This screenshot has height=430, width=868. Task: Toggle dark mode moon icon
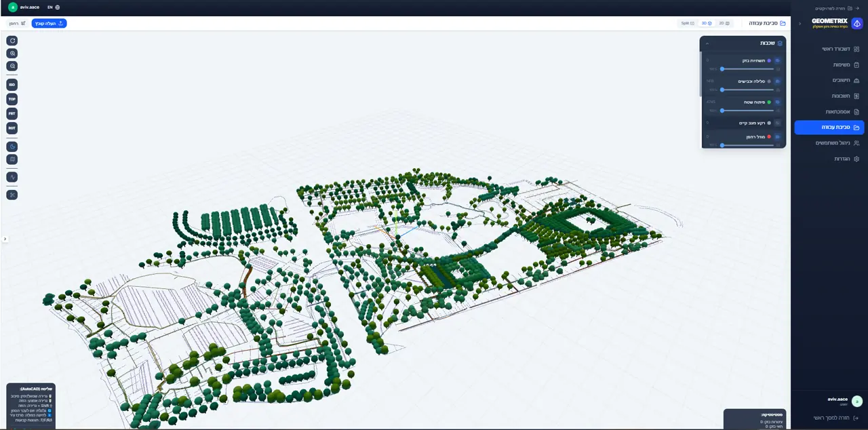coord(12,146)
